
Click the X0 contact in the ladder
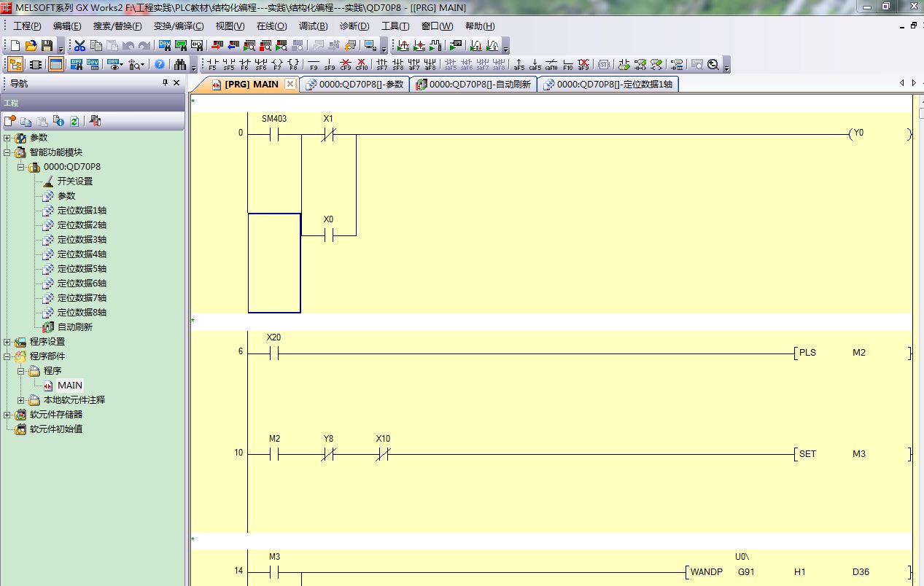click(x=328, y=235)
